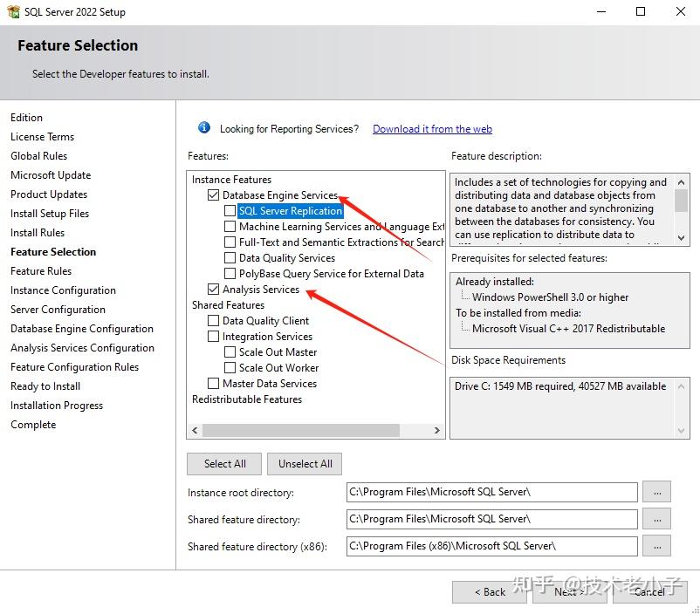Click the SQL Server Setup title bar icon

13,12
